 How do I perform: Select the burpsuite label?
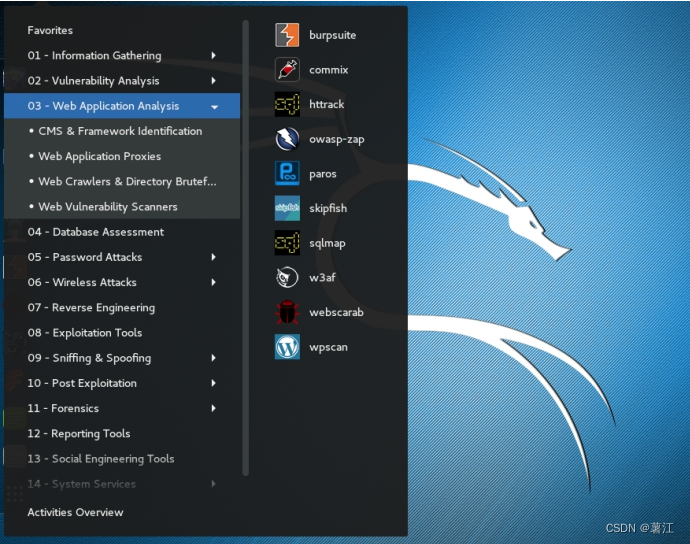tap(332, 35)
